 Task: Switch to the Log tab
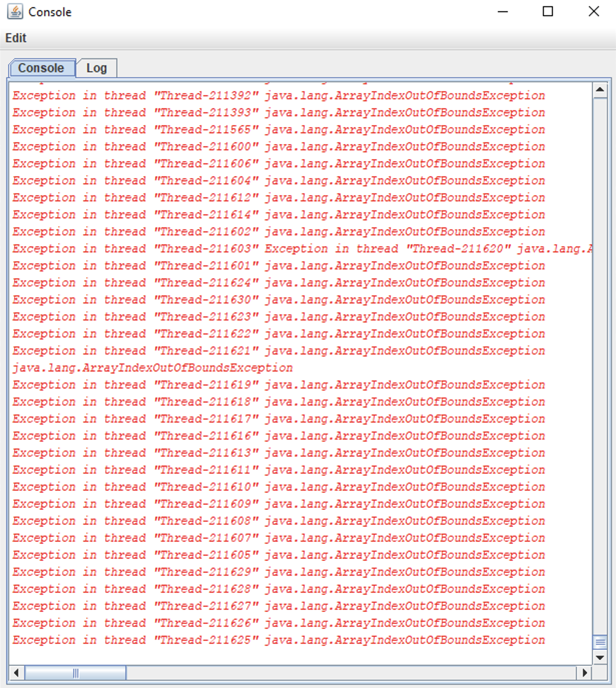click(x=96, y=68)
